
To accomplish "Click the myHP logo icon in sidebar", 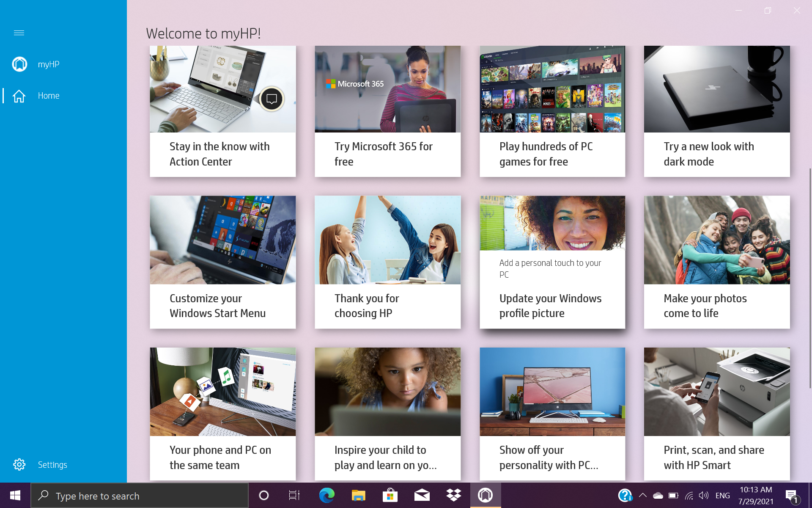I will (x=19, y=64).
